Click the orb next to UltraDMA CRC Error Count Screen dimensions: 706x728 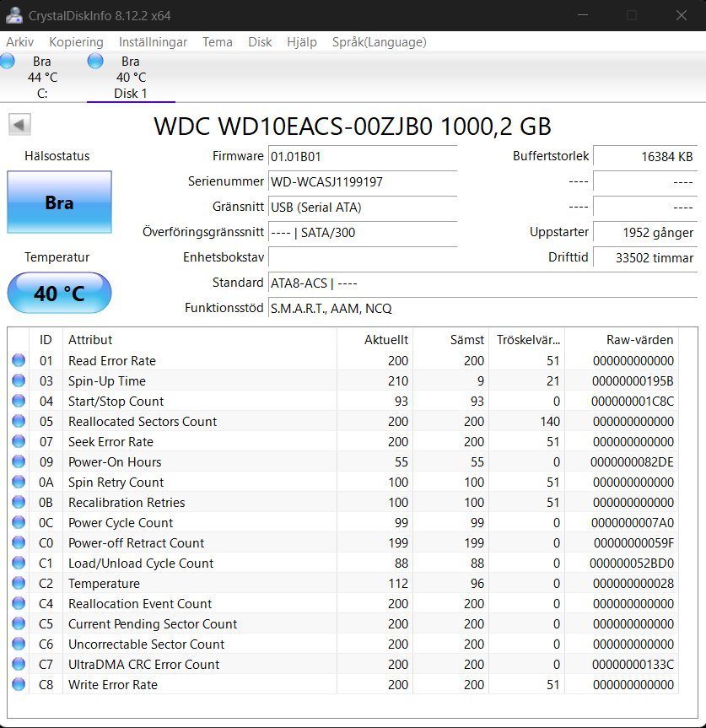point(19,665)
